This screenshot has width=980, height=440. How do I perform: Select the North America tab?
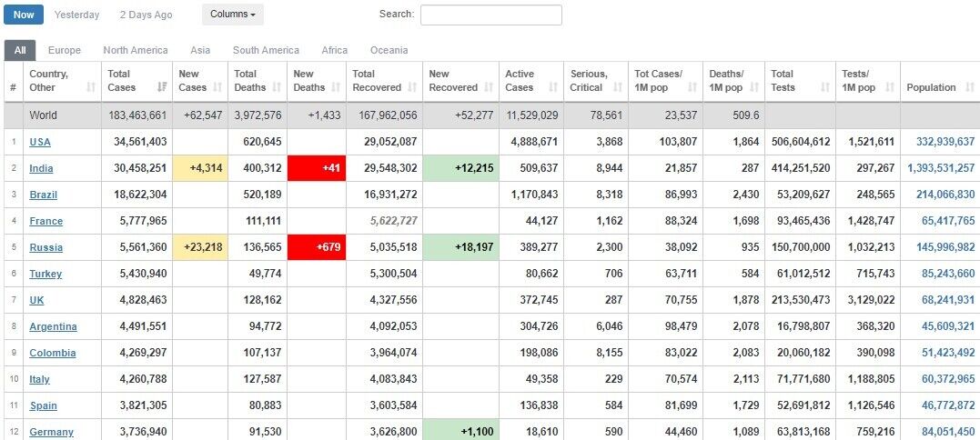[x=136, y=50]
